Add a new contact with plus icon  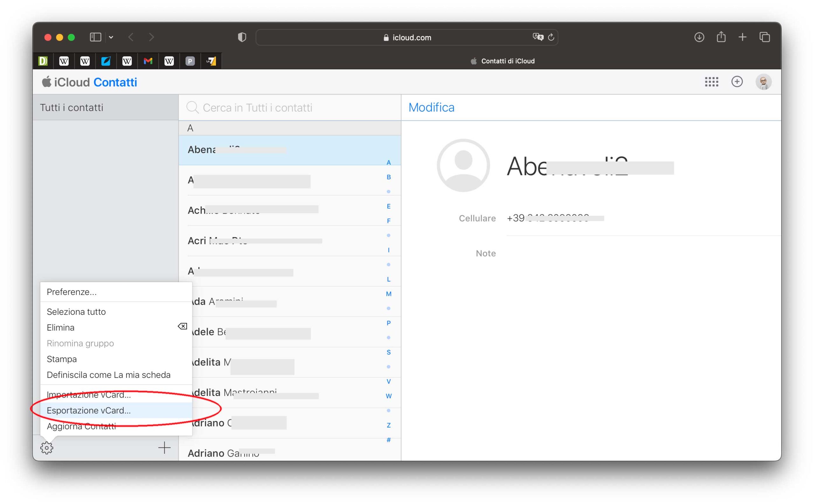coord(164,448)
